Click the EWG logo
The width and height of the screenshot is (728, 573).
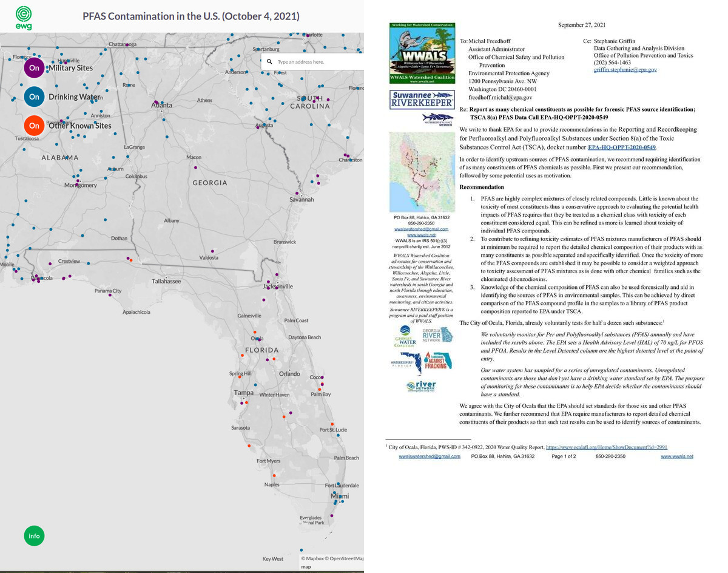[25, 18]
